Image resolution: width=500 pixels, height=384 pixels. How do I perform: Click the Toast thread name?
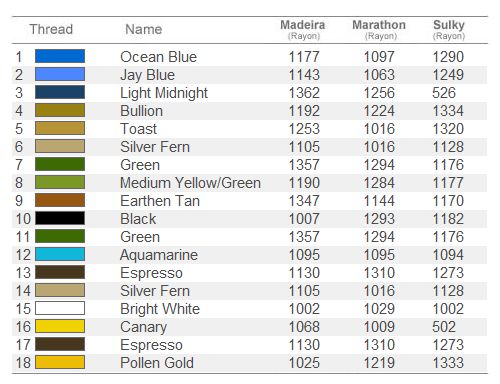point(138,129)
